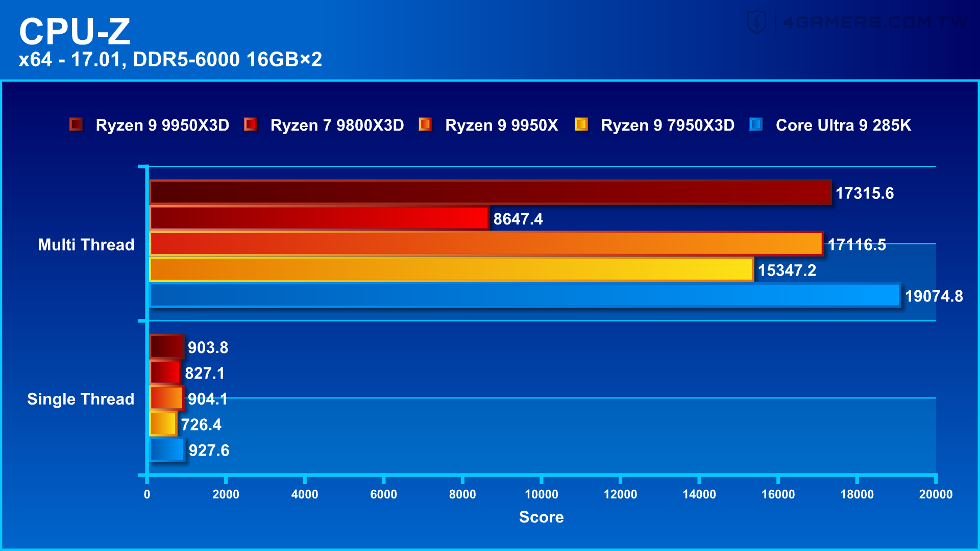Click the 2000 axis tick label
The width and height of the screenshot is (980, 551).
[226, 494]
